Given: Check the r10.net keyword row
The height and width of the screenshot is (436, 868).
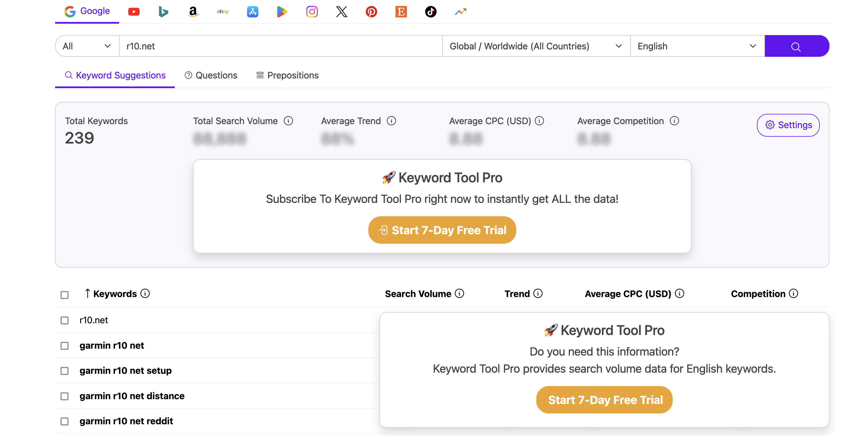Looking at the screenshot, I should click(64, 320).
